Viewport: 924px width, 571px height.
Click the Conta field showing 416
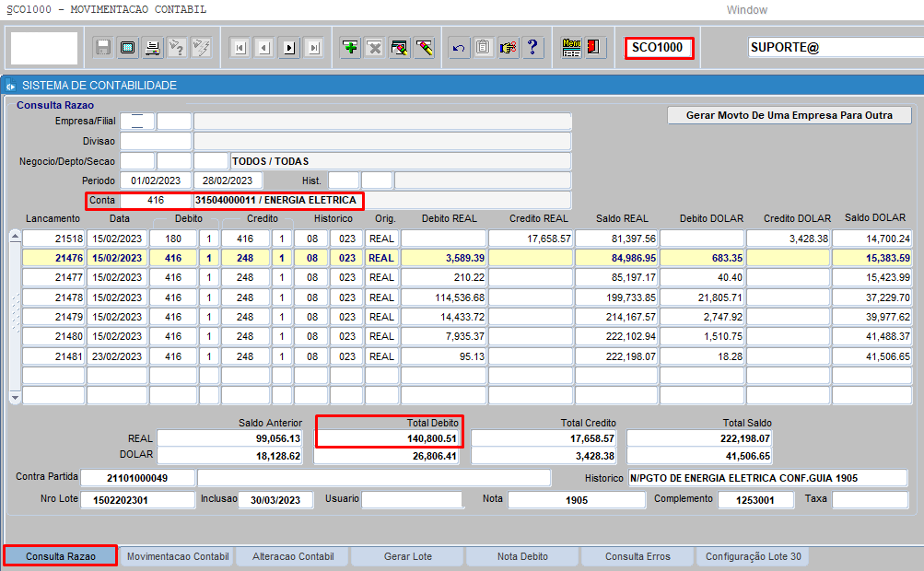(157, 201)
